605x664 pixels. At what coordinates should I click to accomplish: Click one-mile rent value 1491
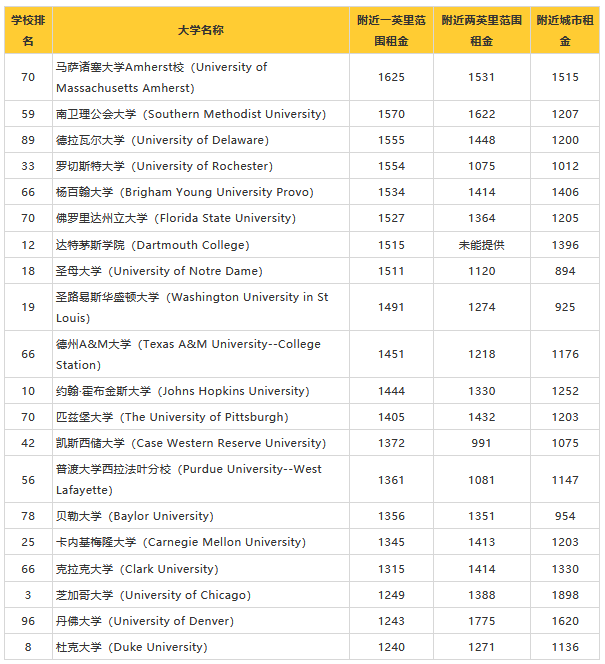coord(391,307)
